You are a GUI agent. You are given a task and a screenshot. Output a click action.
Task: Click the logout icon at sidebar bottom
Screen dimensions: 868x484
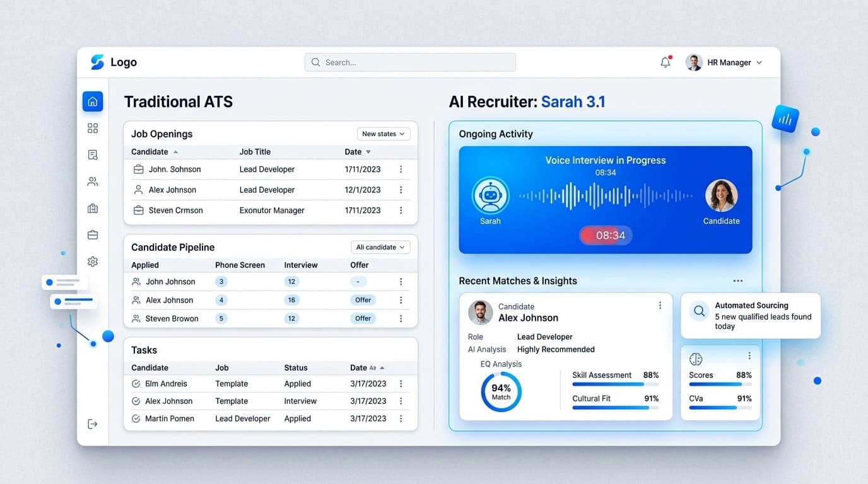[92, 423]
